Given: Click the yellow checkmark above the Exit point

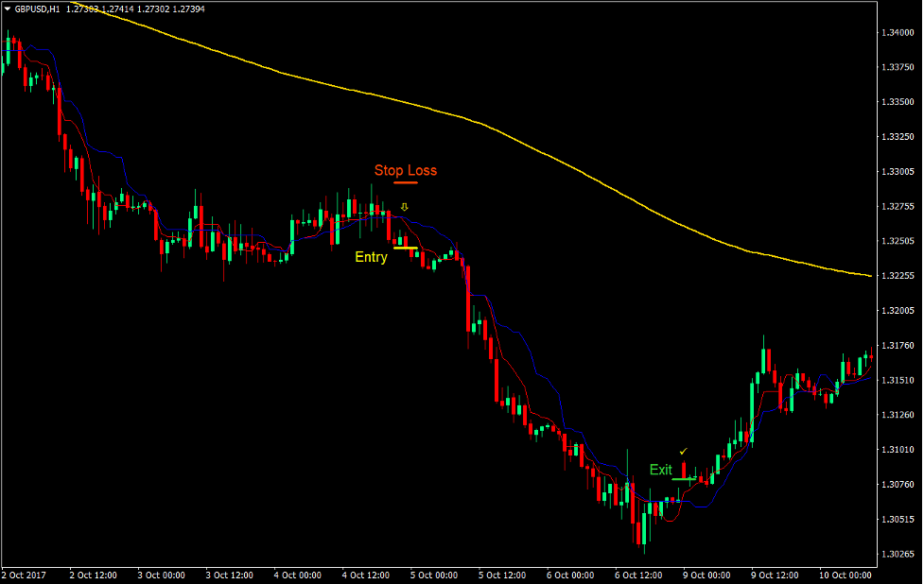Looking at the screenshot, I should click(684, 453).
